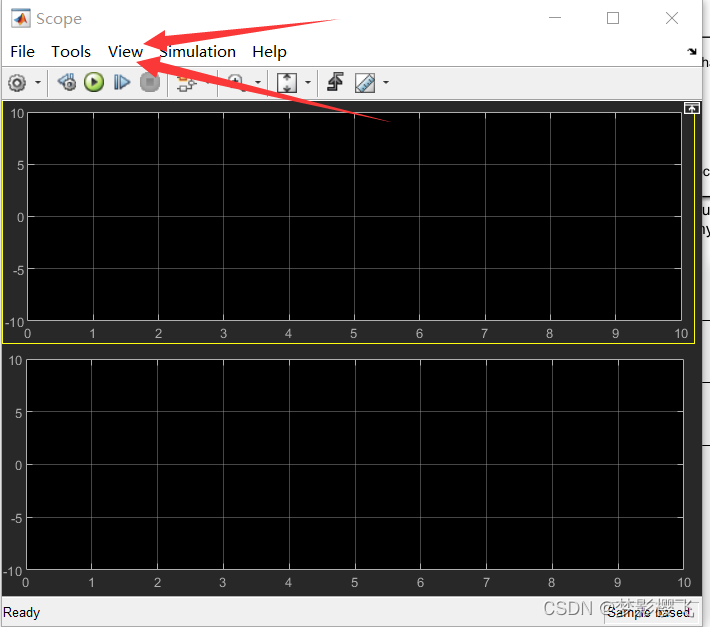Click the Stop simulation button
This screenshot has height=627, width=710.
(x=150, y=82)
